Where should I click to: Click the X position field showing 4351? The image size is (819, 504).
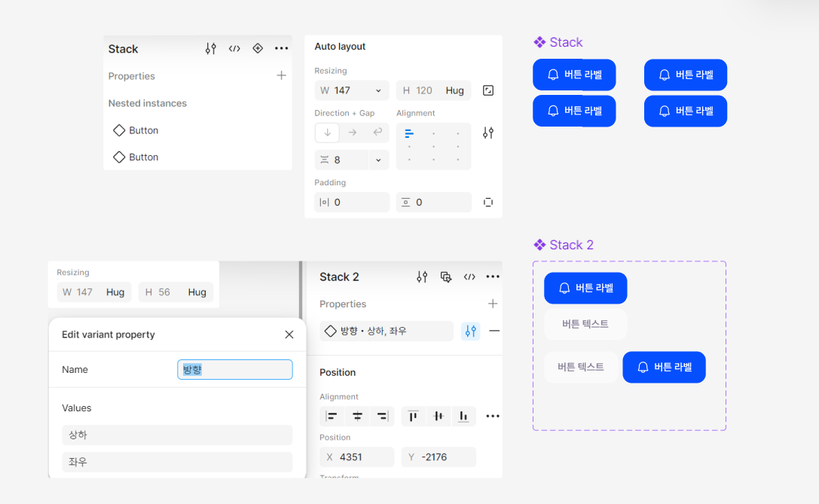(x=356, y=457)
